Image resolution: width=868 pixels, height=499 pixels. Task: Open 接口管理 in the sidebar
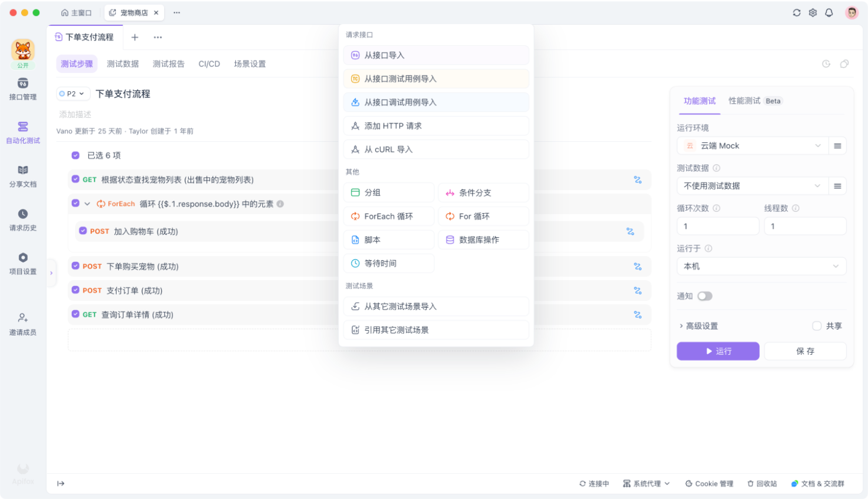pos(23,88)
